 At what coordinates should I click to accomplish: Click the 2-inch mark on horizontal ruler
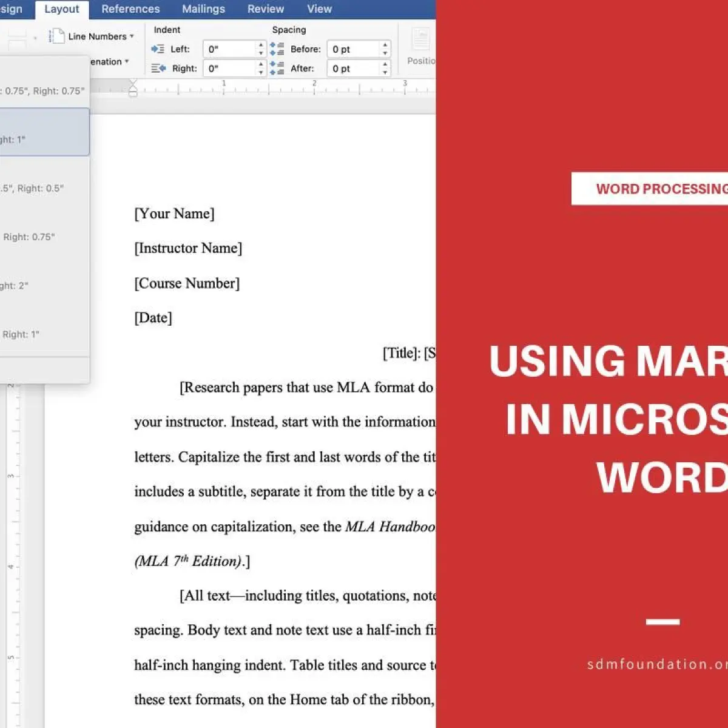[x=314, y=83]
